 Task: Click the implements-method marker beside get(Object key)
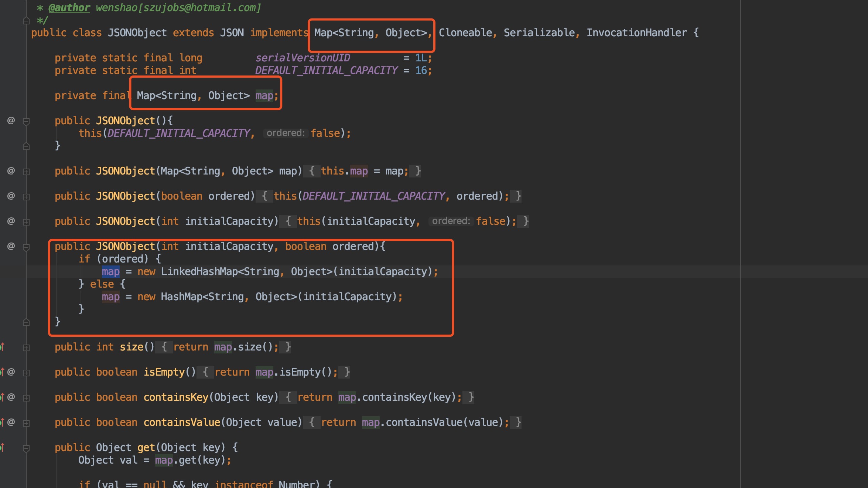[x=2, y=447]
